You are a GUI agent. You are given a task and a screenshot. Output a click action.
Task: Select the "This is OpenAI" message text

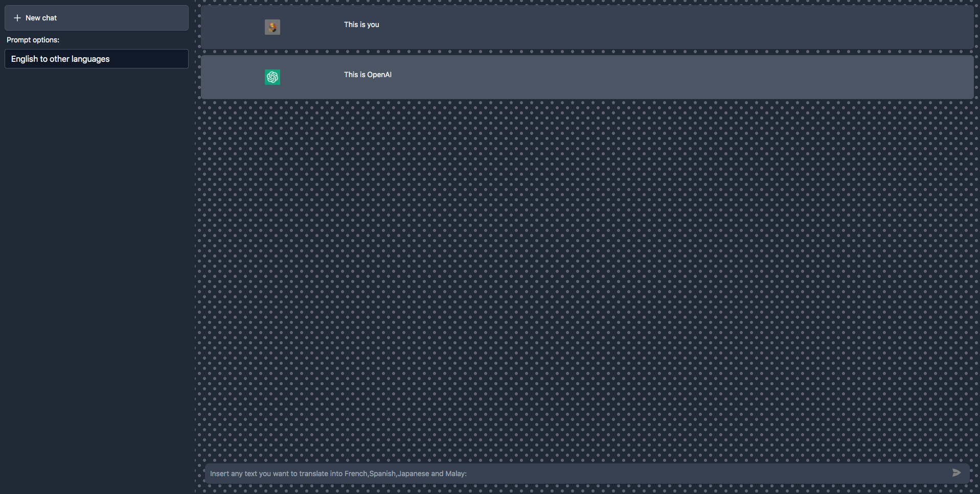tap(368, 75)
